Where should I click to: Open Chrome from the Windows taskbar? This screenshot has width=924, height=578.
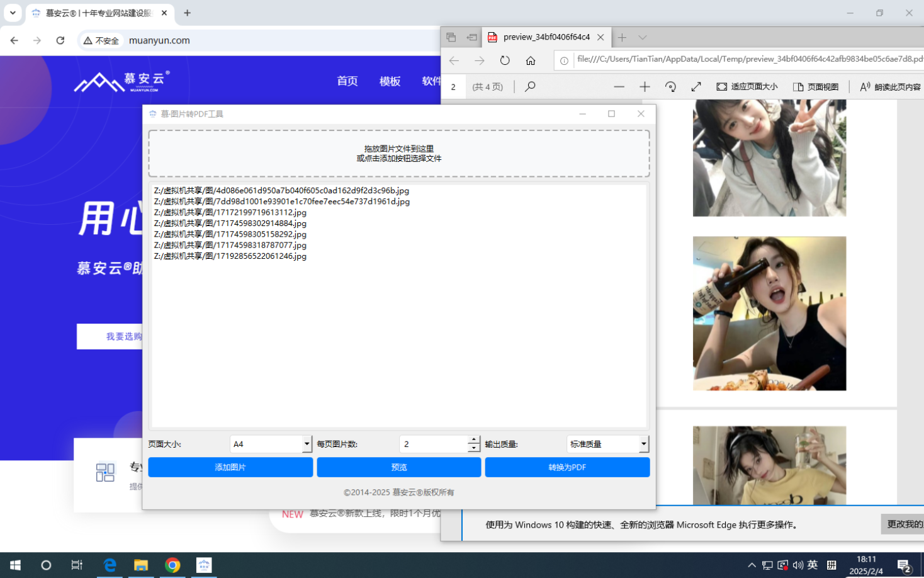coord(172,565)
